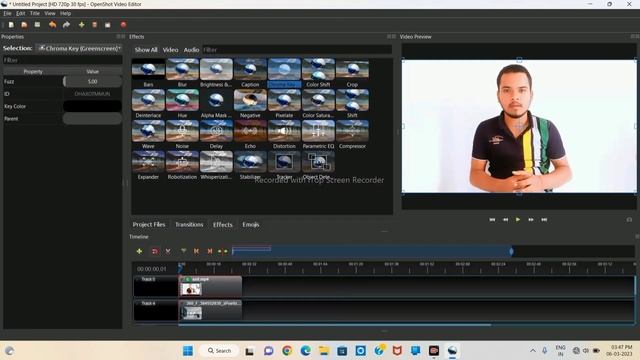Screen dimensions: 640x360
Task: Center the timeline on the playhead
Action: coord(222,251)
